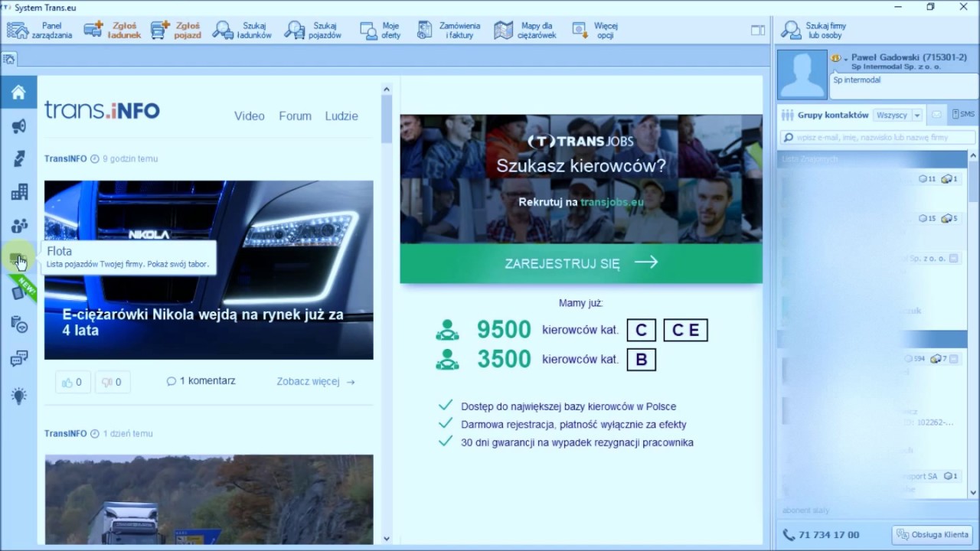Click Obsługa Klienta button
The width and height of the screenshot is (980, 551).
pos(933,534)
